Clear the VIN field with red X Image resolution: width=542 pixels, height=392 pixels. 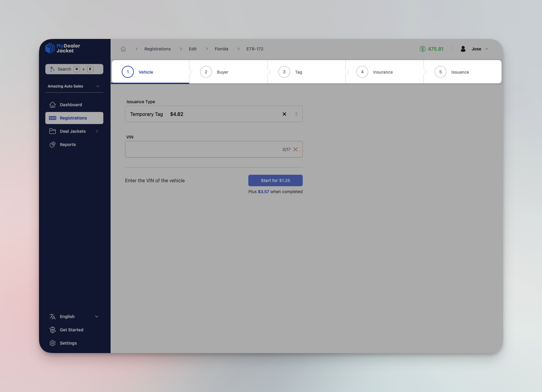295,149
